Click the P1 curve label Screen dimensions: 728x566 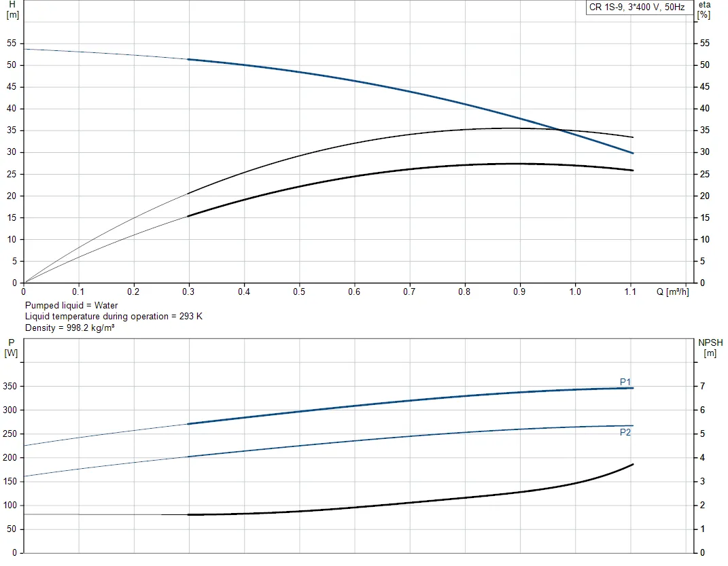click(x=625, y=382)
